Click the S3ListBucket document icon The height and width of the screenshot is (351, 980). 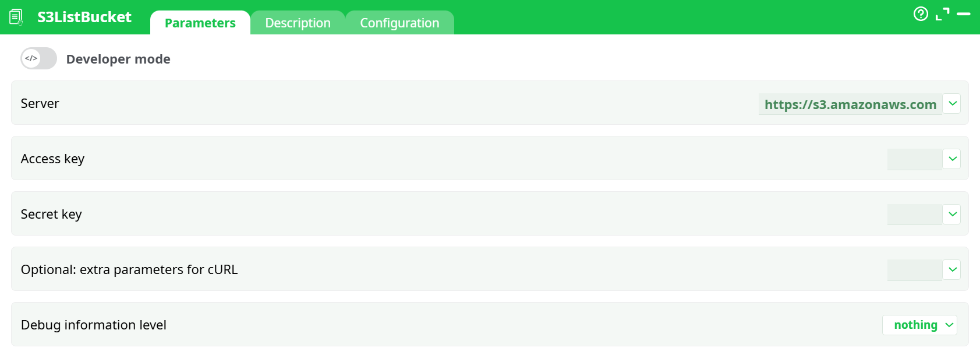16,17
